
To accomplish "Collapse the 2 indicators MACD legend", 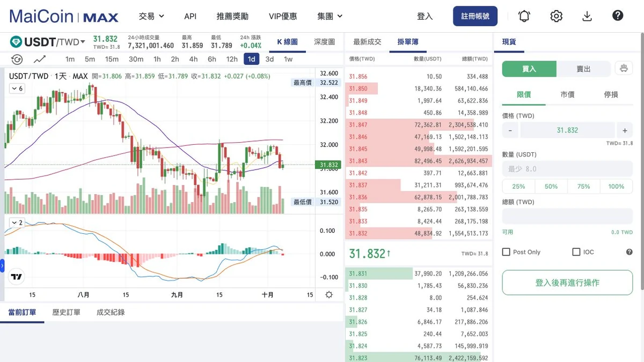I will point(17,223).
